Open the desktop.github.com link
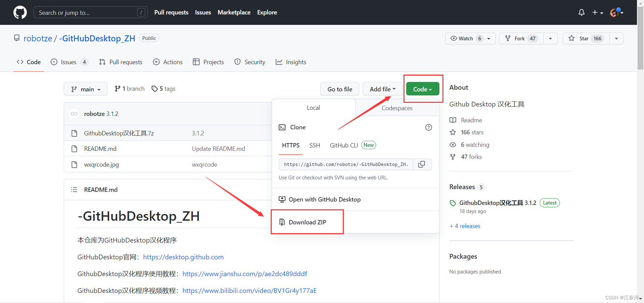Viewport: 644px width, 303px height. point(183,257)
